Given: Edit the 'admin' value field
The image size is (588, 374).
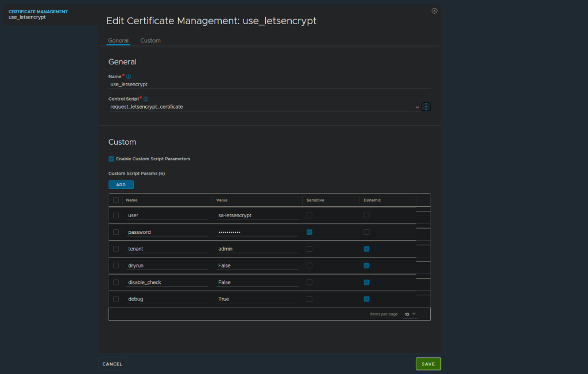Looking at the screenshot, I should pos(257,249).
